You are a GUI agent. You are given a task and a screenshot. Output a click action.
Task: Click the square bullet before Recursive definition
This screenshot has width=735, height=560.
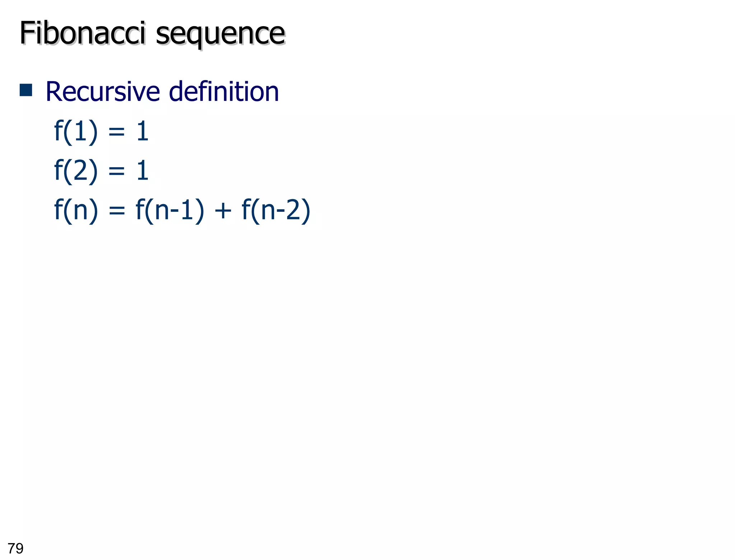[26, 90]
